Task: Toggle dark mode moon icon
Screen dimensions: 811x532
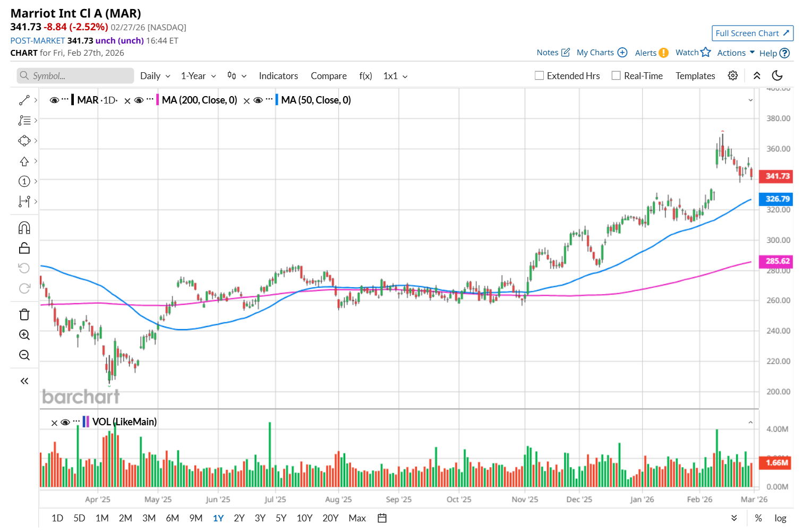Action: coord(777,76)
